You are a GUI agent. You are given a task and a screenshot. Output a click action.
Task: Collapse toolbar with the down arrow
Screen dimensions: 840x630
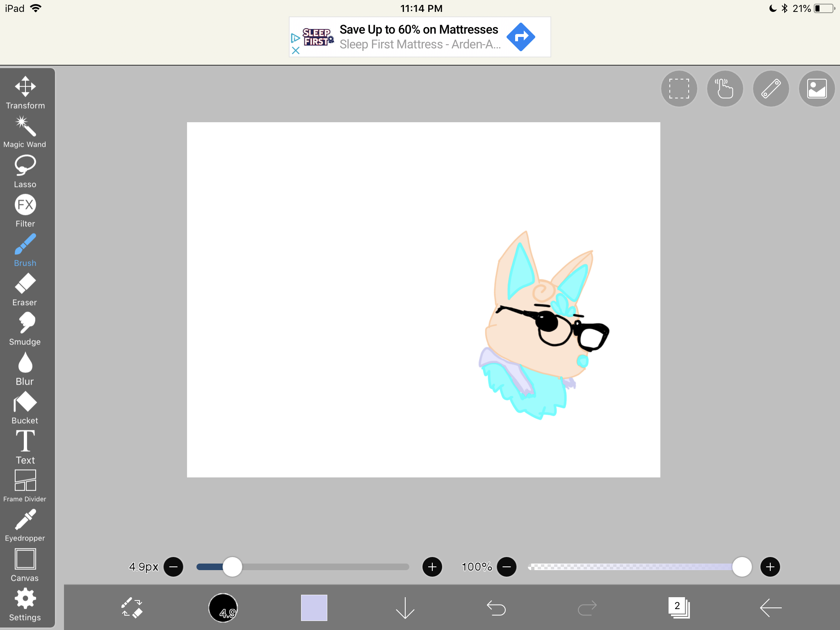[405, 607]
